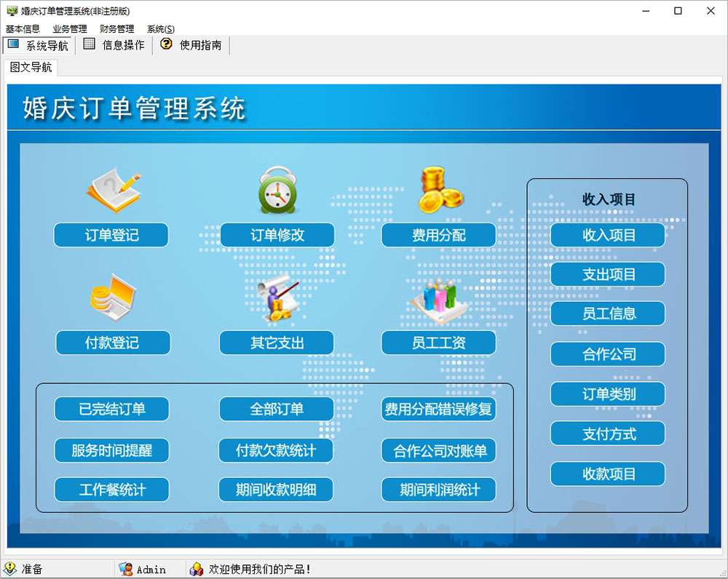Click the 欢迎使用我们的产品! status text
This screenshot has width=728, height=579.
(x=260, y=570)
